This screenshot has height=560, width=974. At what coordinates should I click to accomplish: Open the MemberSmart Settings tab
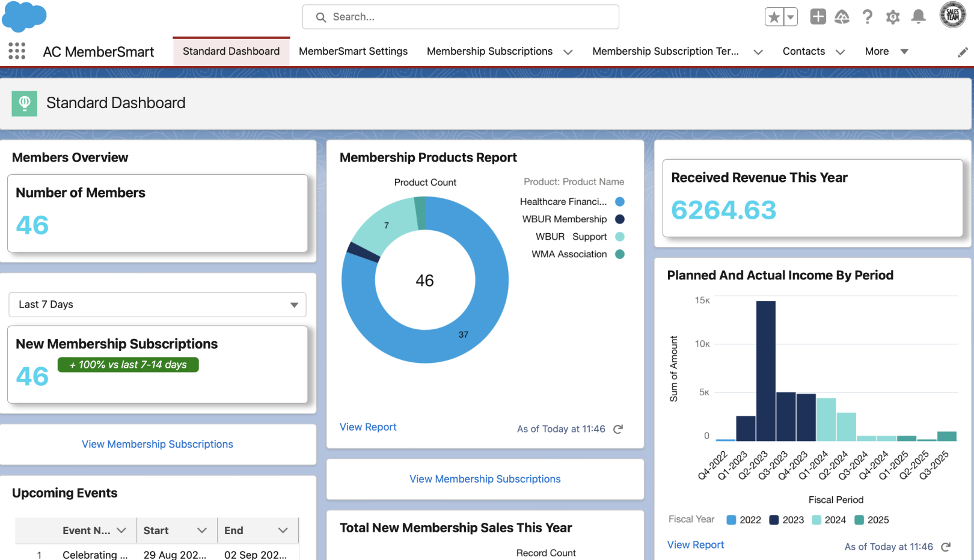[x=353, y=52]
